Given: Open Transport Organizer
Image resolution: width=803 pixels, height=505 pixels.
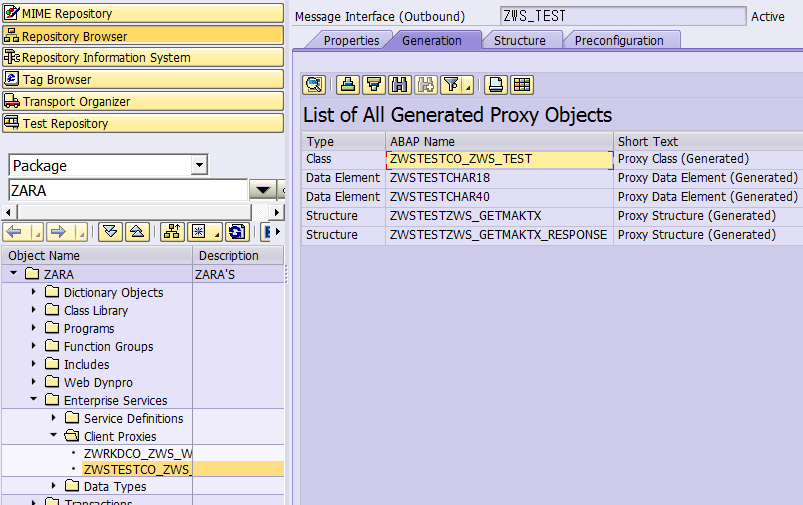Looking at the screenshot, I should [x=143, y=101].
